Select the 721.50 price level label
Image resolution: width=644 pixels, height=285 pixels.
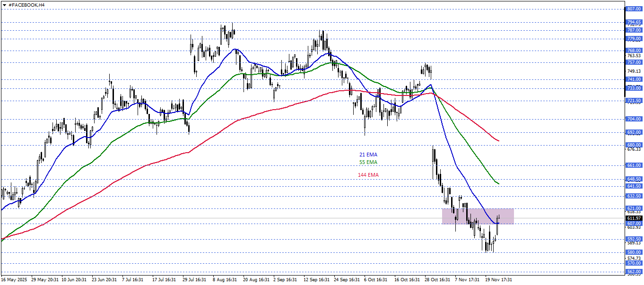coord(634,101)
